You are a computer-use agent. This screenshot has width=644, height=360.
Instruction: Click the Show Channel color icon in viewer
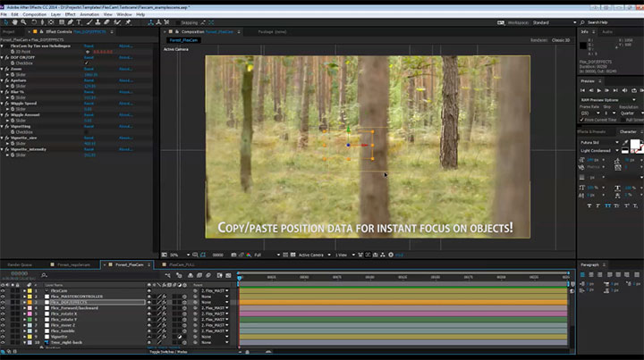point(249,255)
